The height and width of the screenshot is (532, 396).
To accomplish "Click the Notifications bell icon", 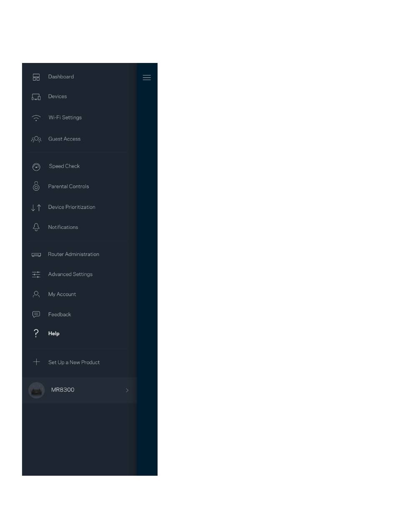I will point(36,227).
